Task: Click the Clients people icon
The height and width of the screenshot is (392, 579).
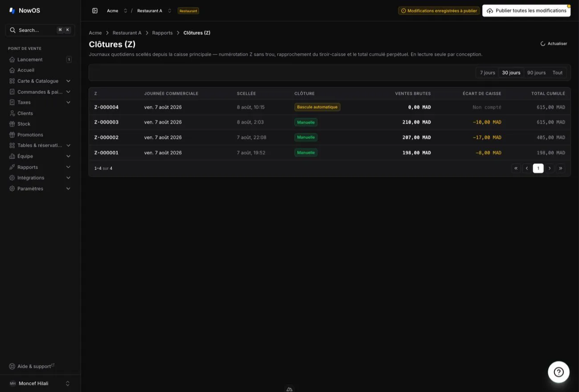Action: pos(12,113)
